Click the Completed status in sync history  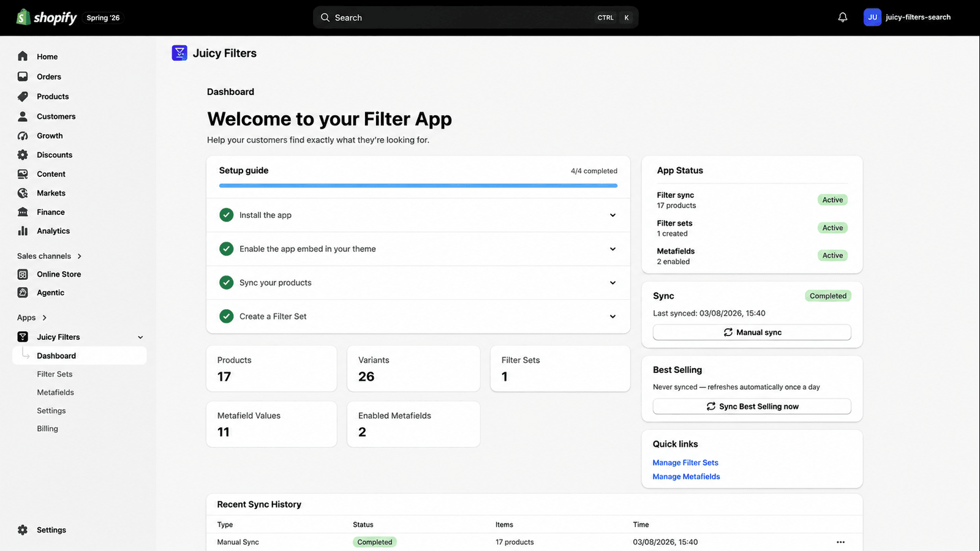(x=375, y=542)
